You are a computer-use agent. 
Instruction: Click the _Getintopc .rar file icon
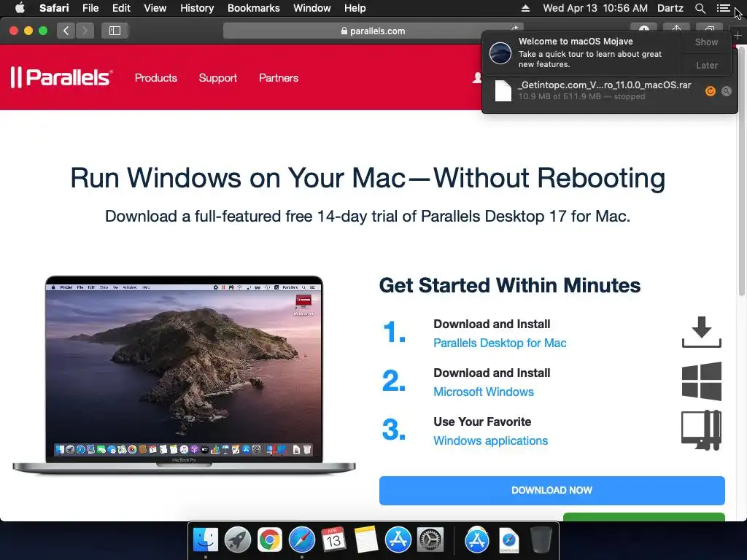click(x=503, y=90)
